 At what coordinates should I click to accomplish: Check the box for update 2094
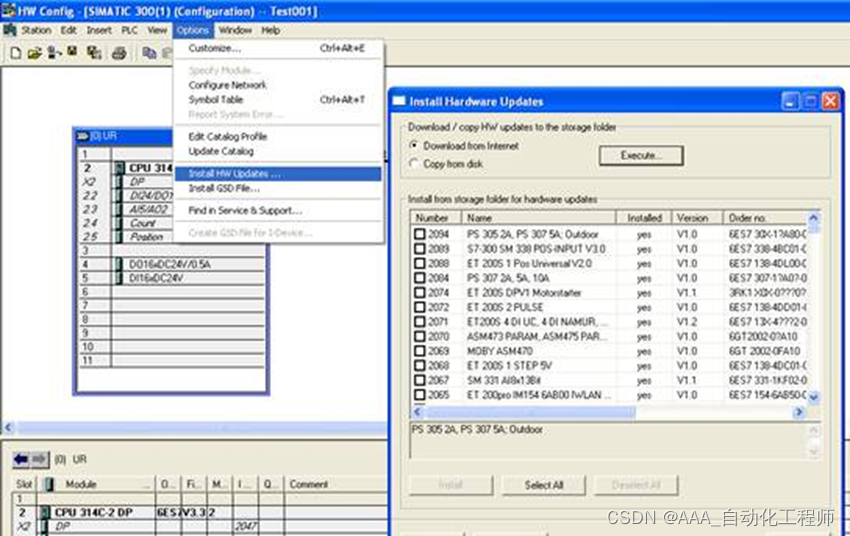[x=420, y=234]
